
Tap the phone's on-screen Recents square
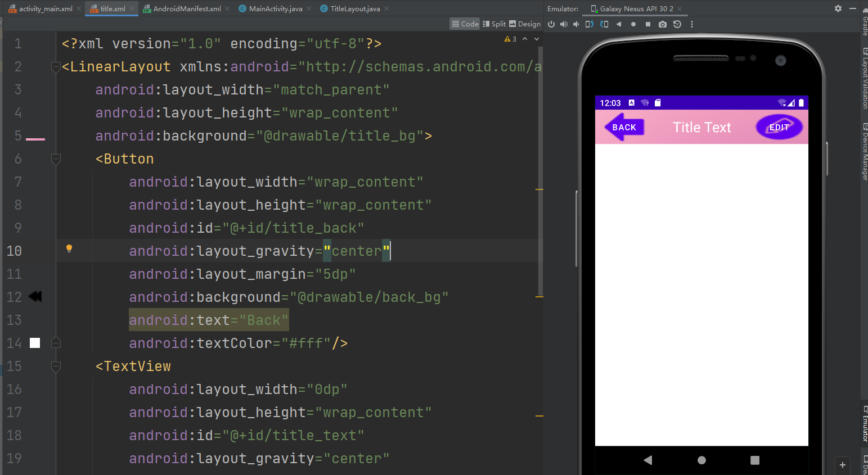point(755,460)
